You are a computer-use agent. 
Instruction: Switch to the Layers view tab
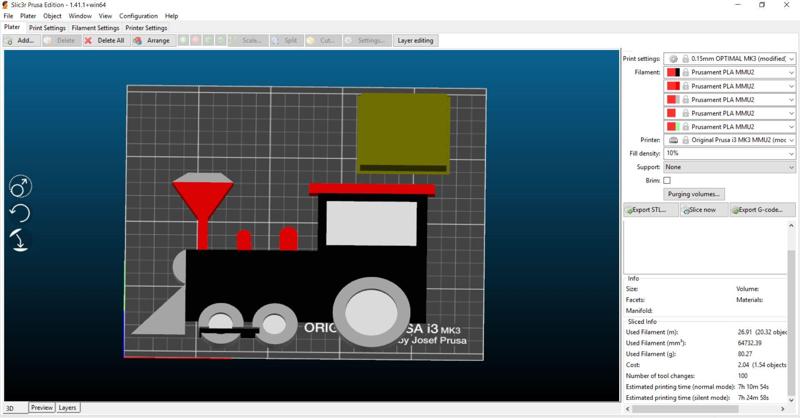67,407
